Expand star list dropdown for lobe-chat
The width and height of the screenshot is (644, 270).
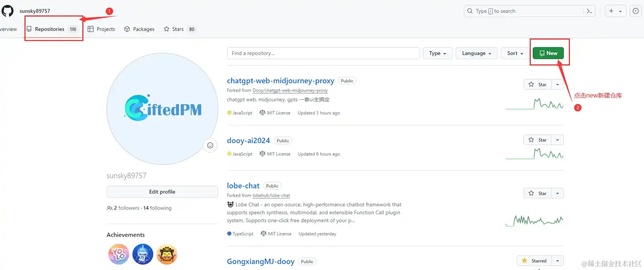[558, 193]
